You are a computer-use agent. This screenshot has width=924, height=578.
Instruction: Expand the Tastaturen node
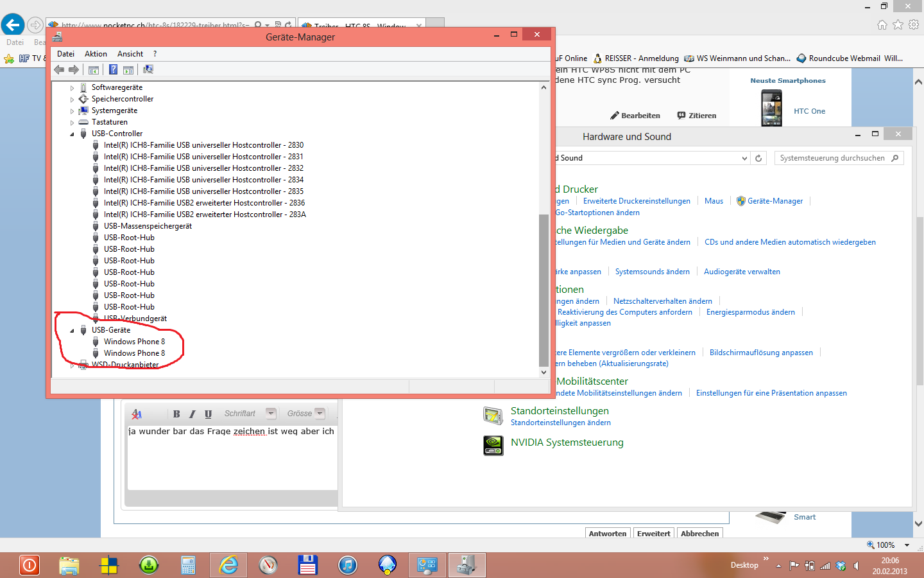(72, 123)
